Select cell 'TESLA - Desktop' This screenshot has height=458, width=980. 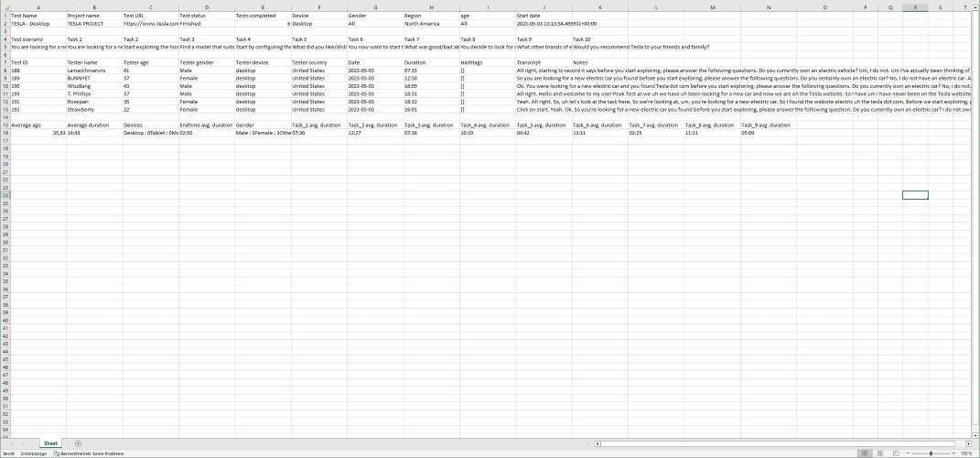tap(38, 23)
